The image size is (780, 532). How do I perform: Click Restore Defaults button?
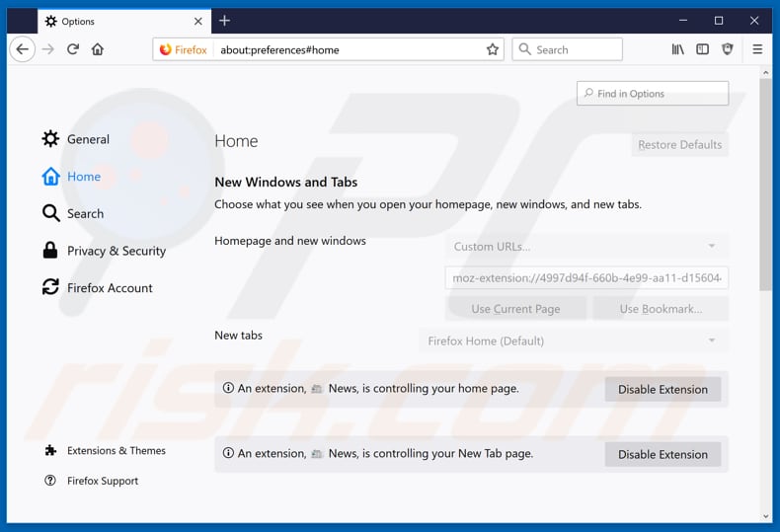pos(680,145)
